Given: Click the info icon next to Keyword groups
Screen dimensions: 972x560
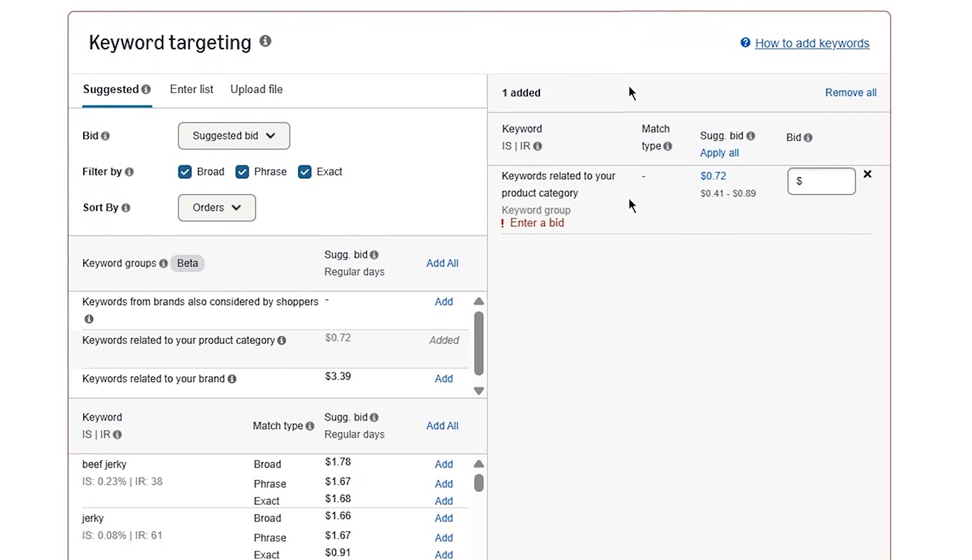Looking at the screenshot, I should pyautogui.click(x=163, y=264).
